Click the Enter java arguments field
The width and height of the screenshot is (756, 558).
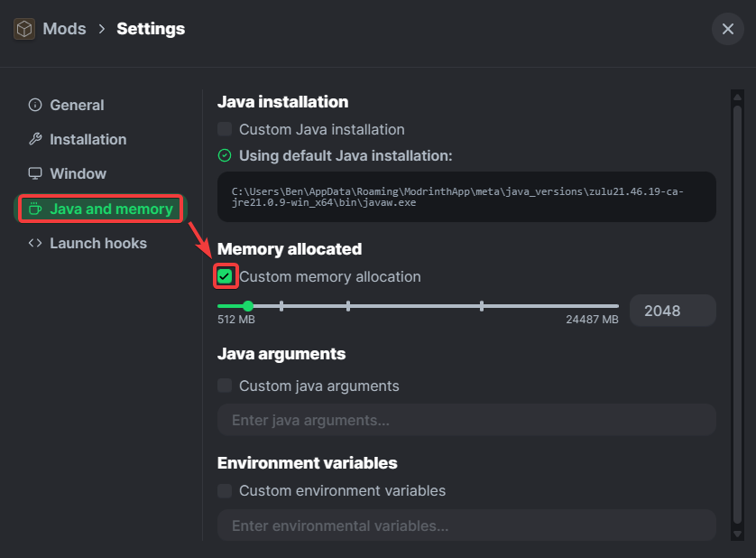coord(466,420)
